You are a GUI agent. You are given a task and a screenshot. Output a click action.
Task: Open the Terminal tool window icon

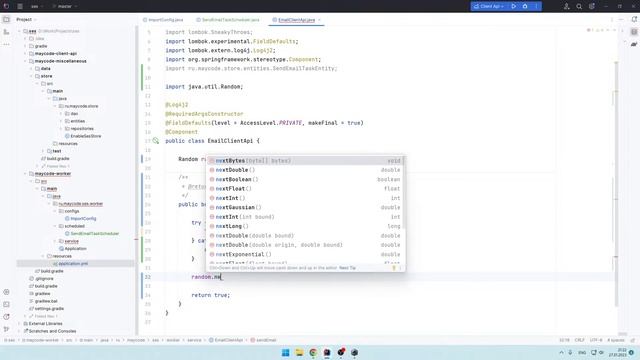[x=6, y=304]
